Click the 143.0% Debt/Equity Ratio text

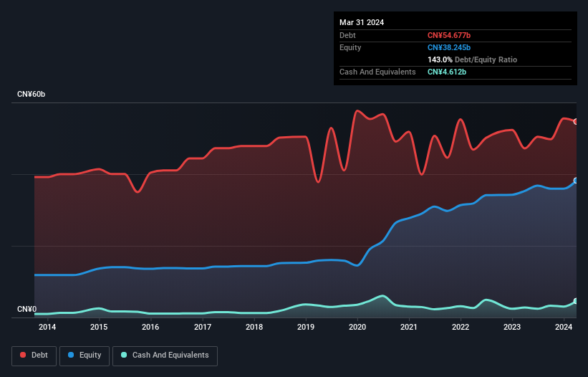[x=472, y=59]
